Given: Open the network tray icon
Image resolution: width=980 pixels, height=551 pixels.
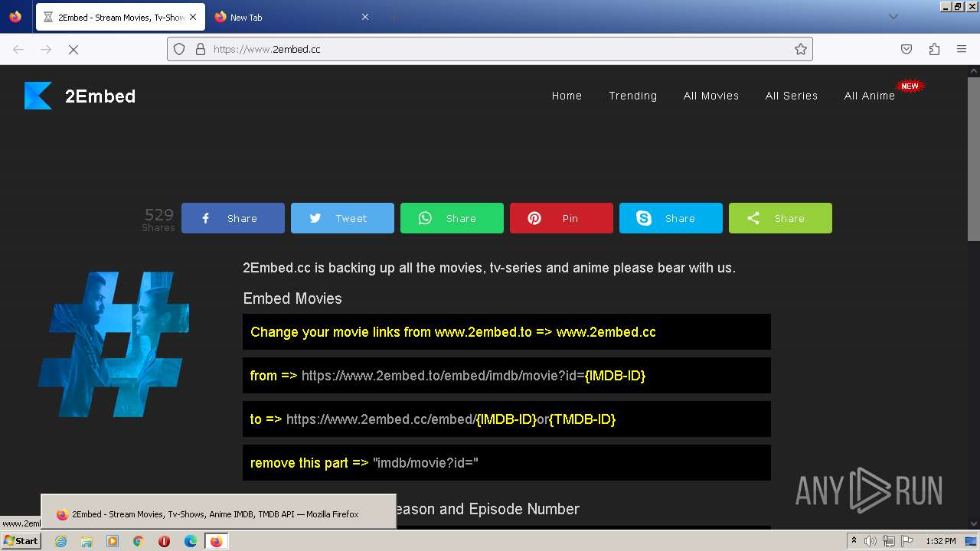Looking at the screenshot, I should [x=889, y=541].
